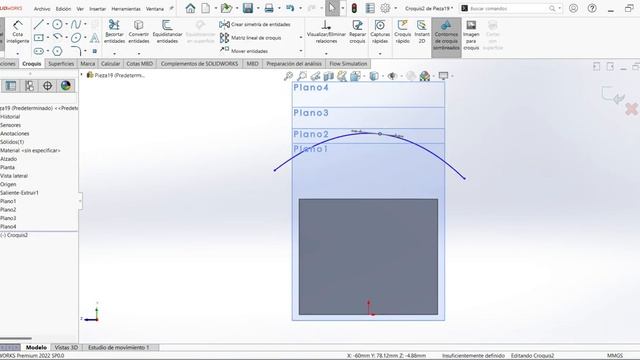Click the Point sketch tool
Screen dimensions: 640x360
point(94,51)
